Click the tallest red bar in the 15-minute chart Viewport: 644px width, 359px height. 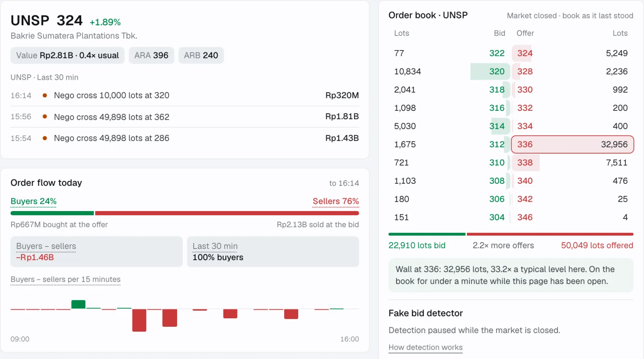click(139, 320)
